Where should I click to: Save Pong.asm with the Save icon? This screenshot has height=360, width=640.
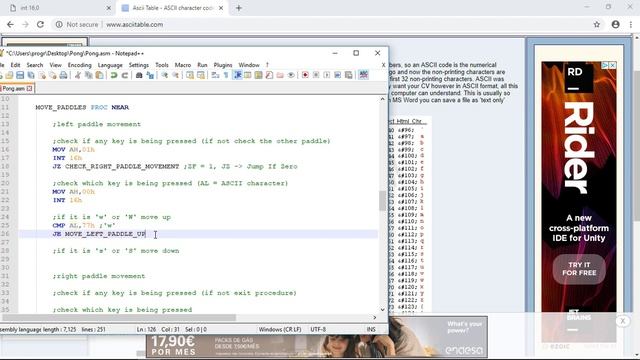(x=20, y=75)
